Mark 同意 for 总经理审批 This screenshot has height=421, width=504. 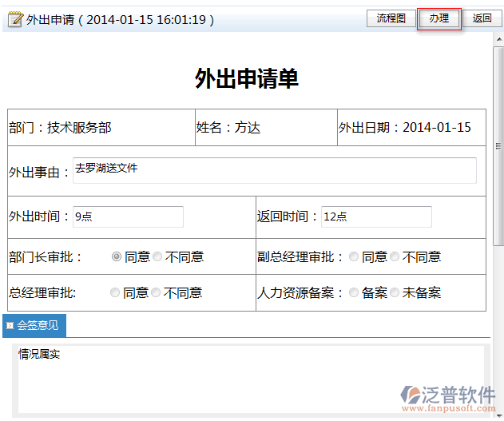(115, 292)
